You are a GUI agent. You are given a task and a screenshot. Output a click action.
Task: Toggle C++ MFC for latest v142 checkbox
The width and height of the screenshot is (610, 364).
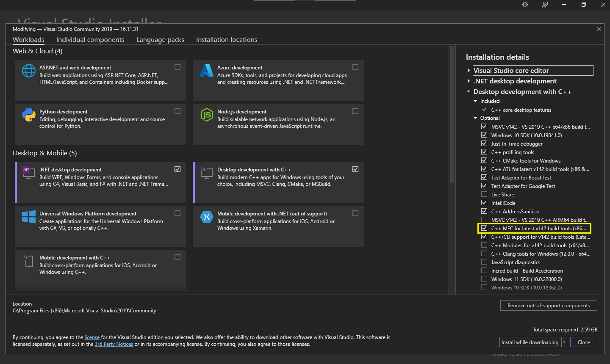pyautogui.click(x=484, y=228)
